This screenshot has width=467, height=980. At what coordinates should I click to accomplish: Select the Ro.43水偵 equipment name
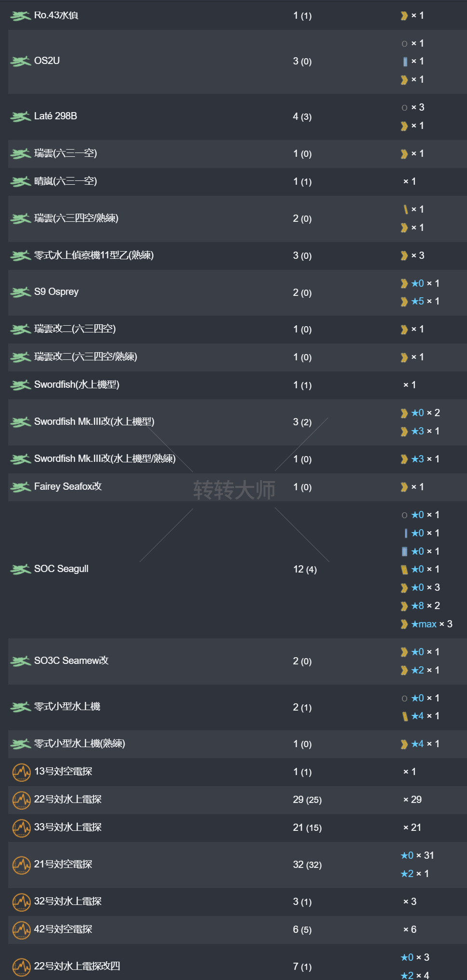click(x=56, y=15)
